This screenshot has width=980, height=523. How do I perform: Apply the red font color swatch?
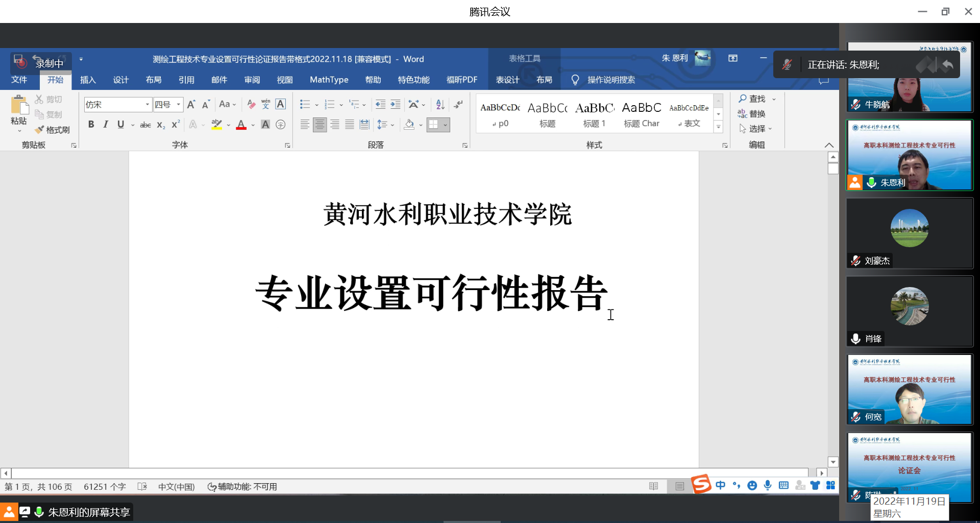pos(241,125)
